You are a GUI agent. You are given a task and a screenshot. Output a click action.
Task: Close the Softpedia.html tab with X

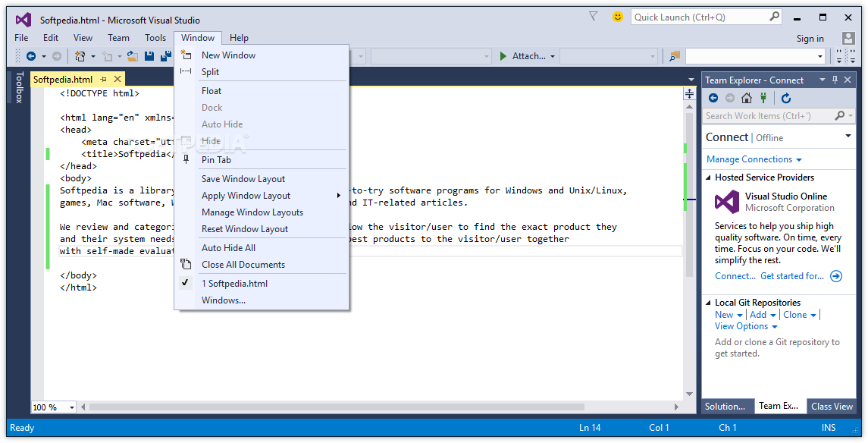click(x=118, y=79)
